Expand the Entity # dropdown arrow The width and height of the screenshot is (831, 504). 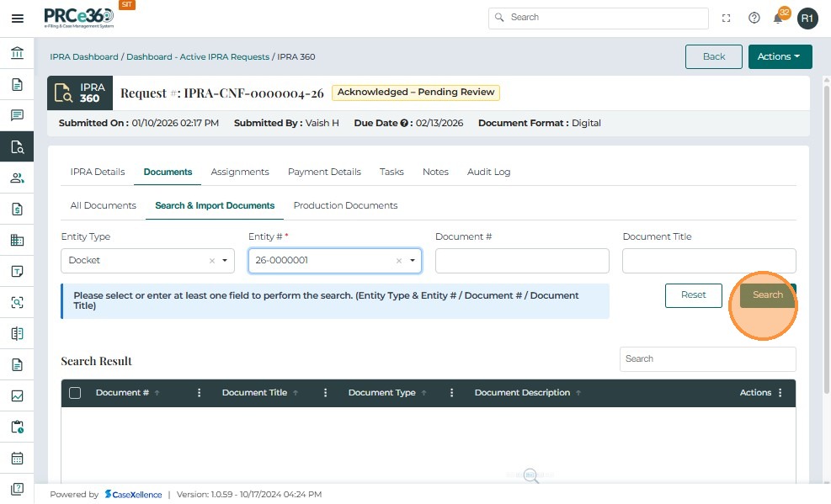point(413,261)
